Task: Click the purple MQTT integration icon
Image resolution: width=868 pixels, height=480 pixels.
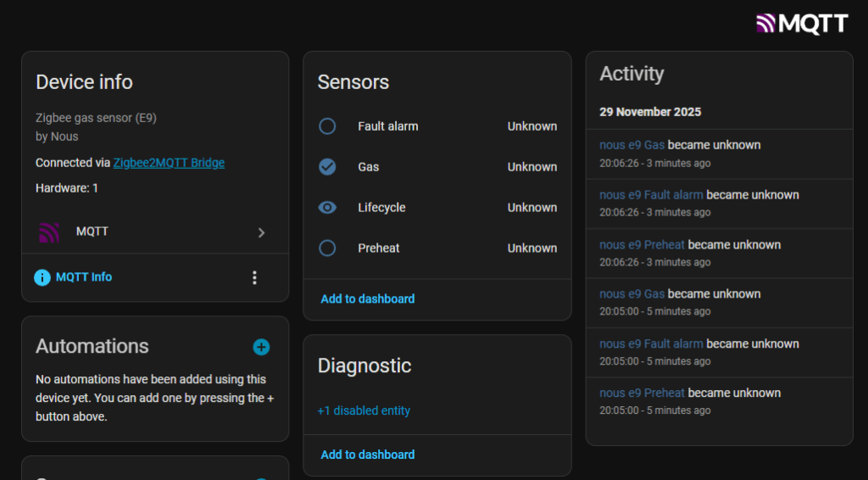Action: (49, 232)
